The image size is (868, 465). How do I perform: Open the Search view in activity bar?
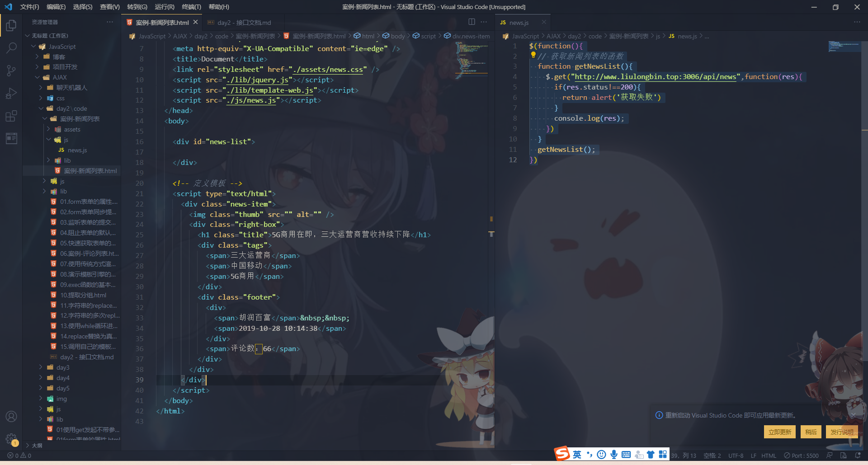(11, 48)
